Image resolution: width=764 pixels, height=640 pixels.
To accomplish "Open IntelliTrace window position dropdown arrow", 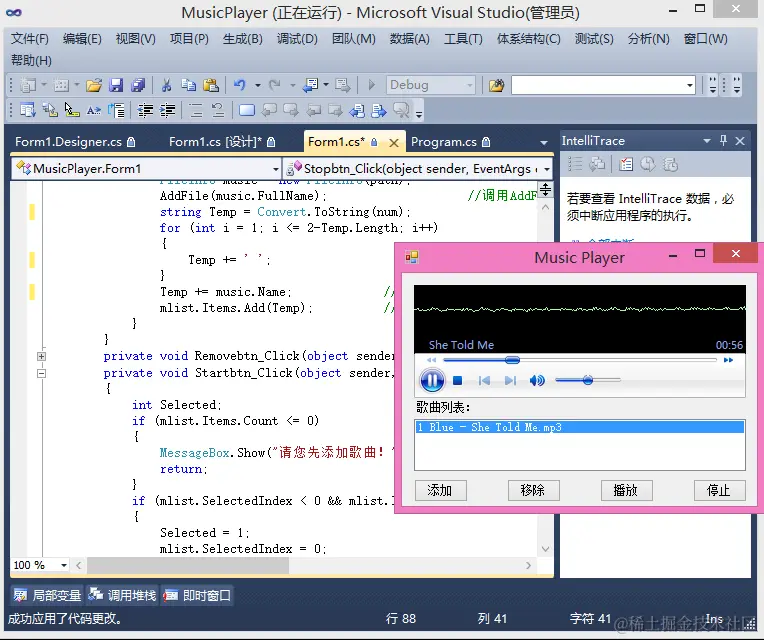I will point(707,141).
